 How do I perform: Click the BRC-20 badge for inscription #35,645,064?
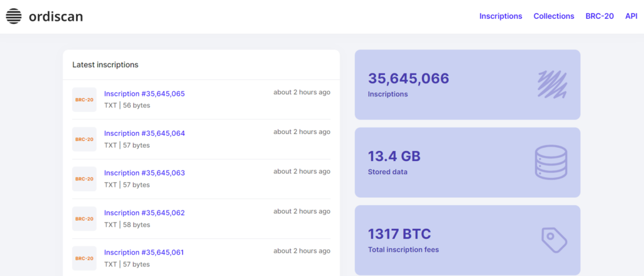[84, 139]
